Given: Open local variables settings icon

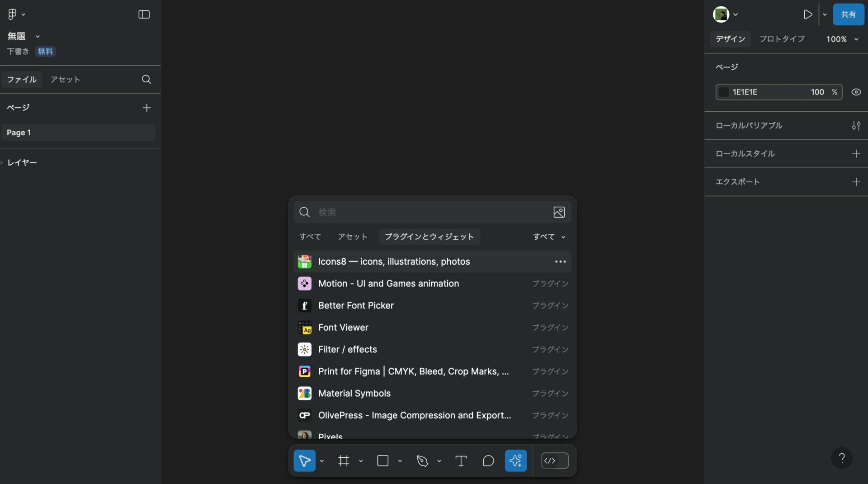Looking at the screenshot, I should [x=856, y=125].
